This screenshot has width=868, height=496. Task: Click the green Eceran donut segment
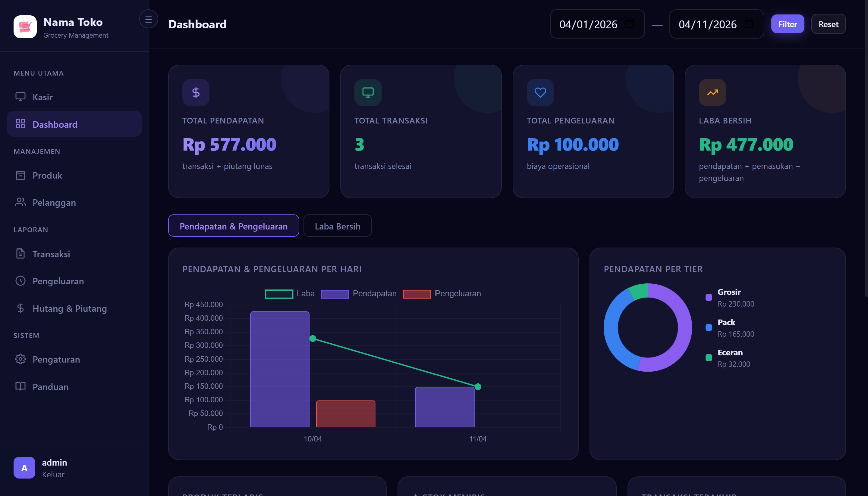[640, 292]
